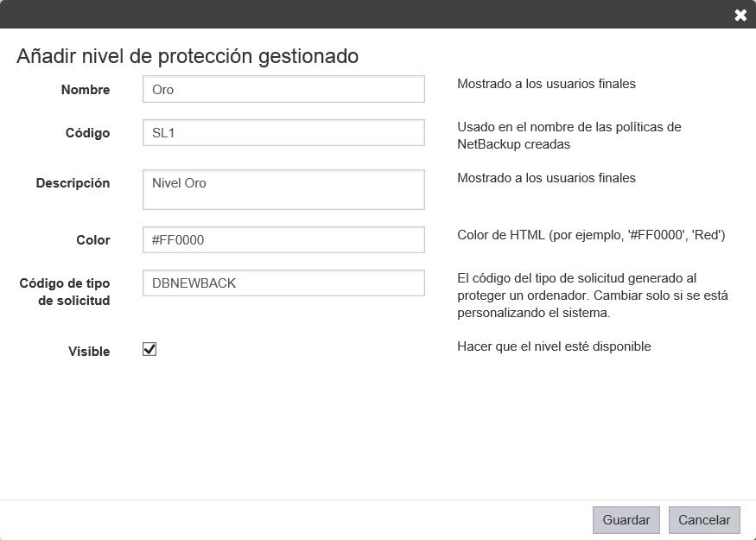This screenshot has height=540, width=756.
Task: Click the Guardar button
Action: coord(626,520)
